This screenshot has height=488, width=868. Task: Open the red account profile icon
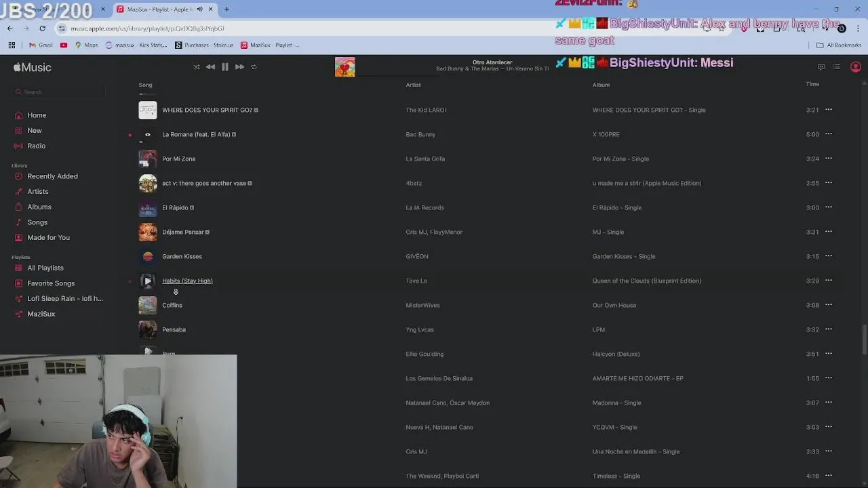coord(856,67)
